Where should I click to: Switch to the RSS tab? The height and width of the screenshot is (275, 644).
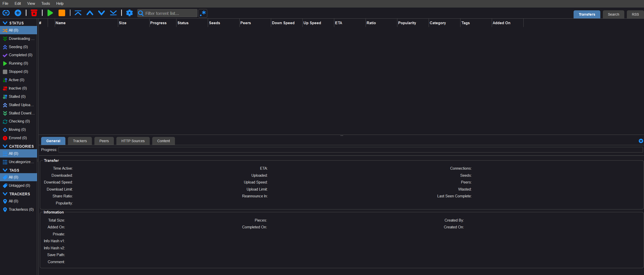(635, 14)
